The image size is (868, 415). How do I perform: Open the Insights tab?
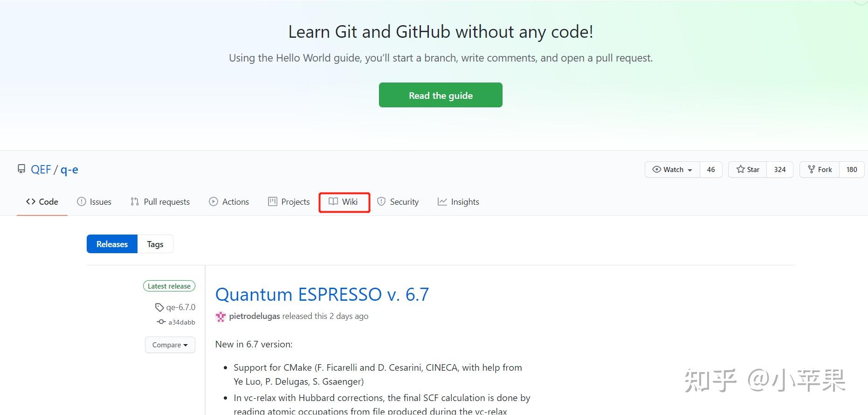click(458, 201)
